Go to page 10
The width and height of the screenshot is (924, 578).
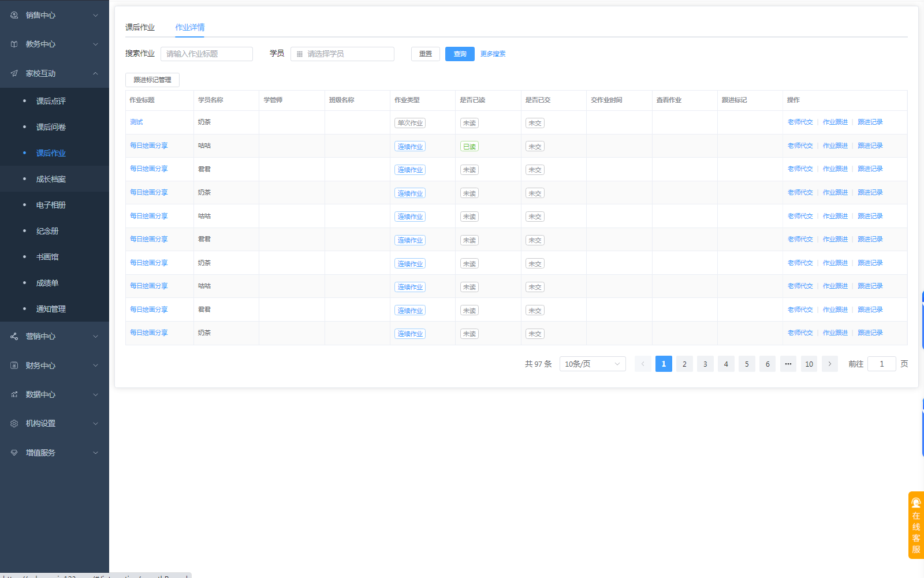[809, 364]
